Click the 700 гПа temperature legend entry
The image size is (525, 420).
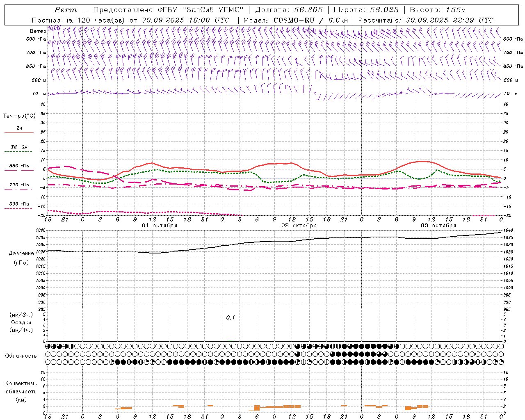pos(19,185)
